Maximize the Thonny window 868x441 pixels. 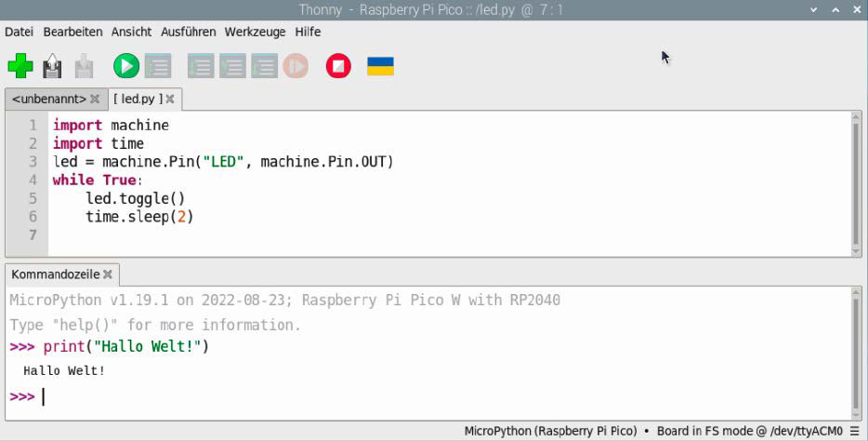pyautogui.click(x=835, y=10)
